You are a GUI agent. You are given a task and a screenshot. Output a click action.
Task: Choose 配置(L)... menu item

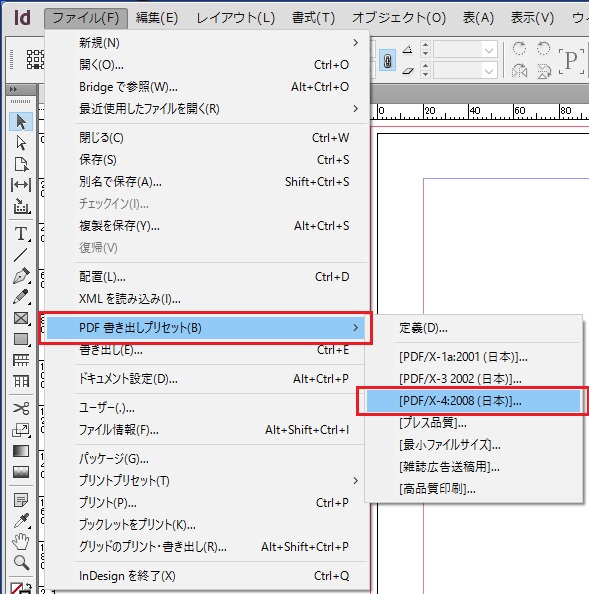click(207, 277)
